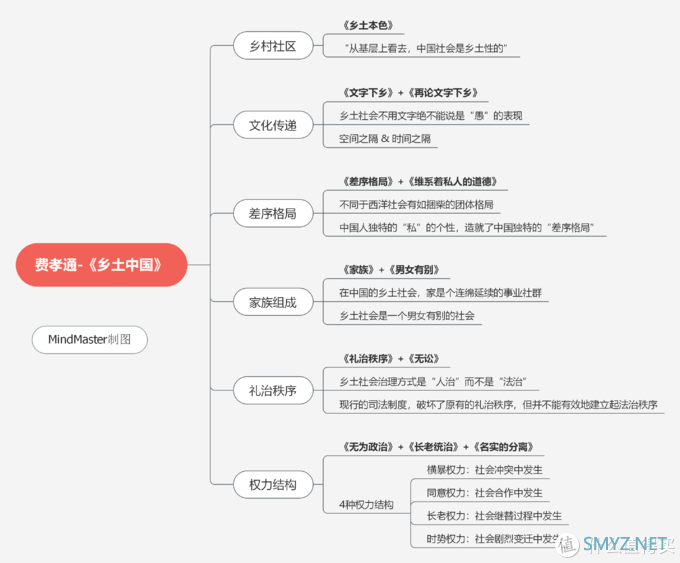680x563 pixels.
Task: Select the 4种权力结构 subtopic
Action: [366, 504]
